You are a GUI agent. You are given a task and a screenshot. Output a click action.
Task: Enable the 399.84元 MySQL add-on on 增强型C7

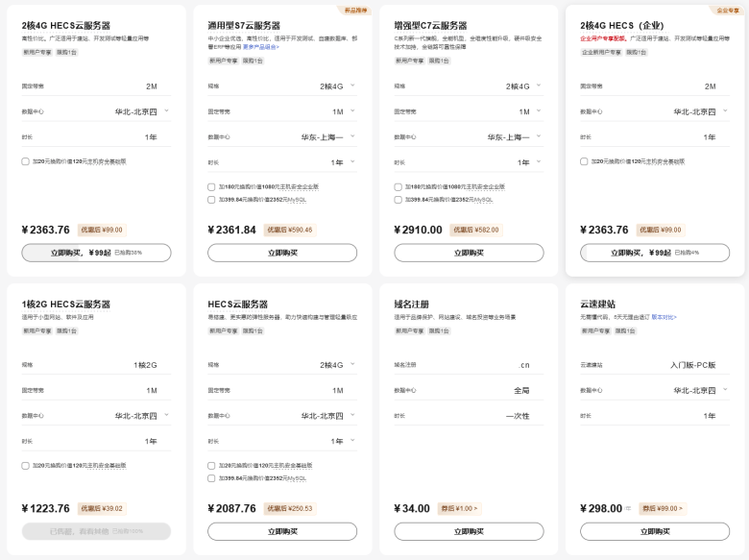pyautogui.click(x=399, y=200)
